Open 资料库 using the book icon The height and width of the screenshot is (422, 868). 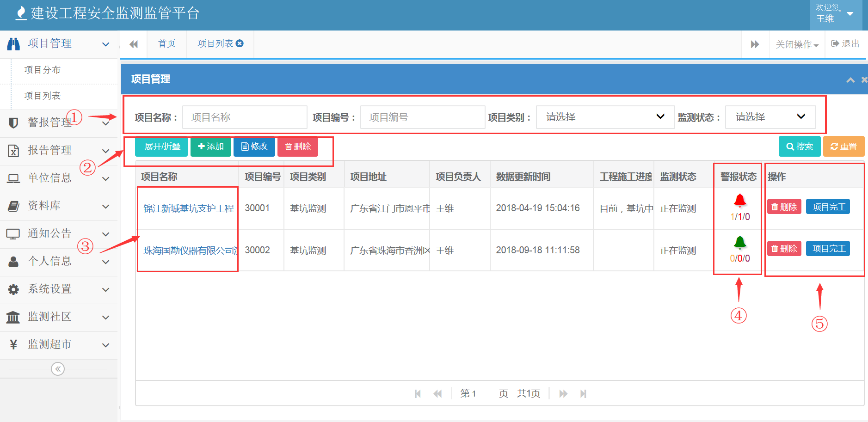point(13,206)
